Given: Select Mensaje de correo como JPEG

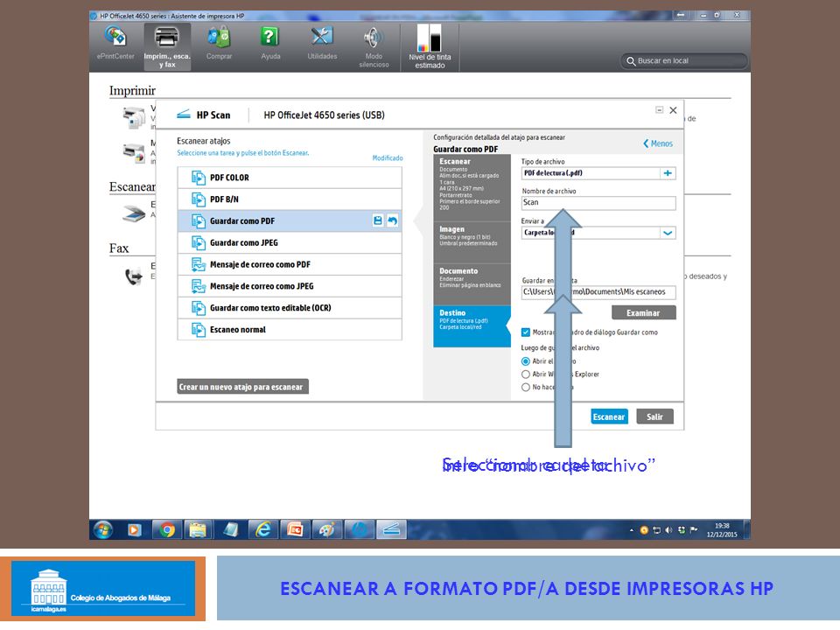Looking at the screenshot, I should [290, 286].
